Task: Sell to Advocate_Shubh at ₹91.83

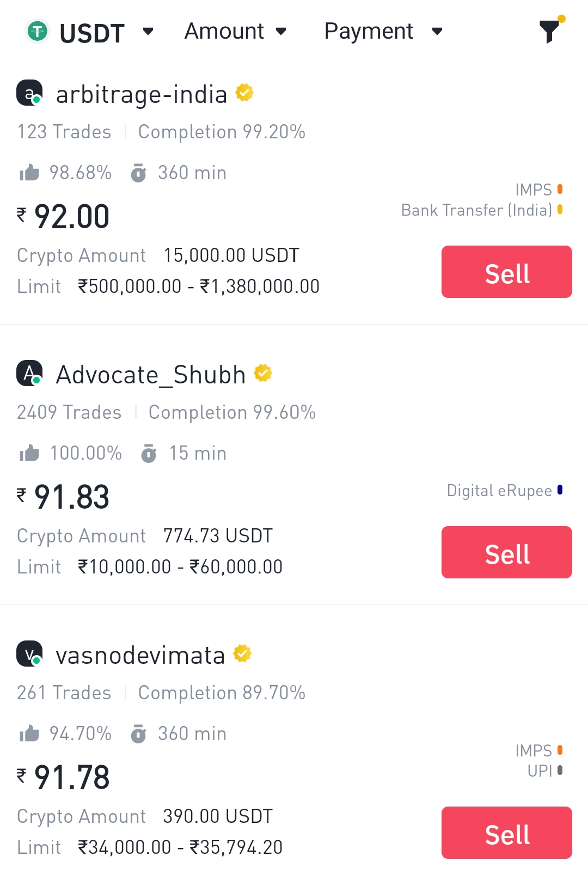Action: (506, 552)
